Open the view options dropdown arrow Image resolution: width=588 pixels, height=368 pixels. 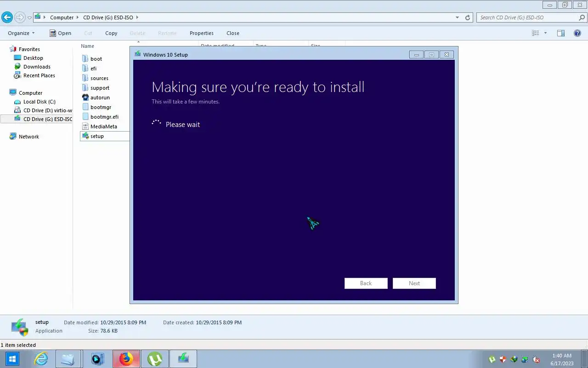coord(545,33)
